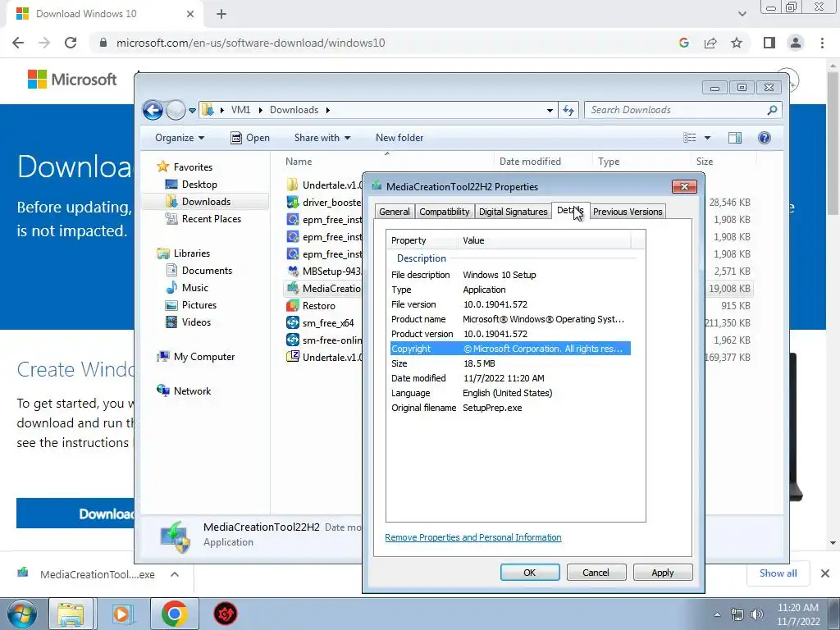Open the Chrome profile avatar icon
840x630 pixels.
(796, 43)
